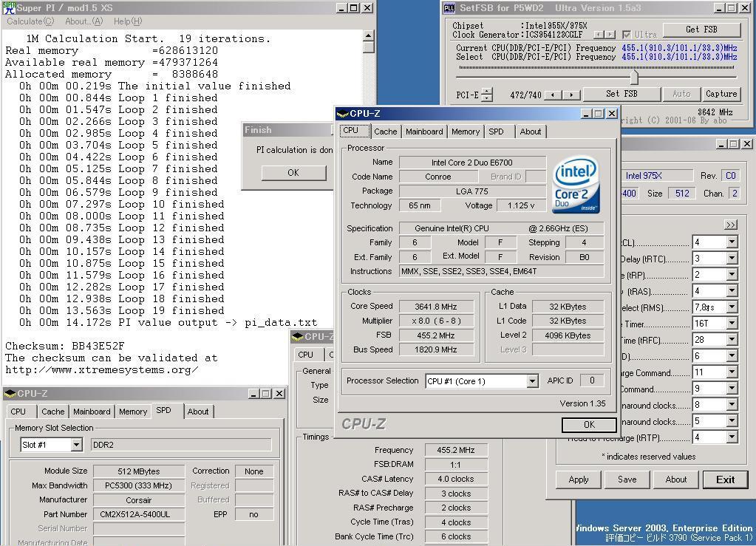Expand the >> button in the memory timing tool
756x546 pixels.
pyautogui.click(x=731, y=225)
